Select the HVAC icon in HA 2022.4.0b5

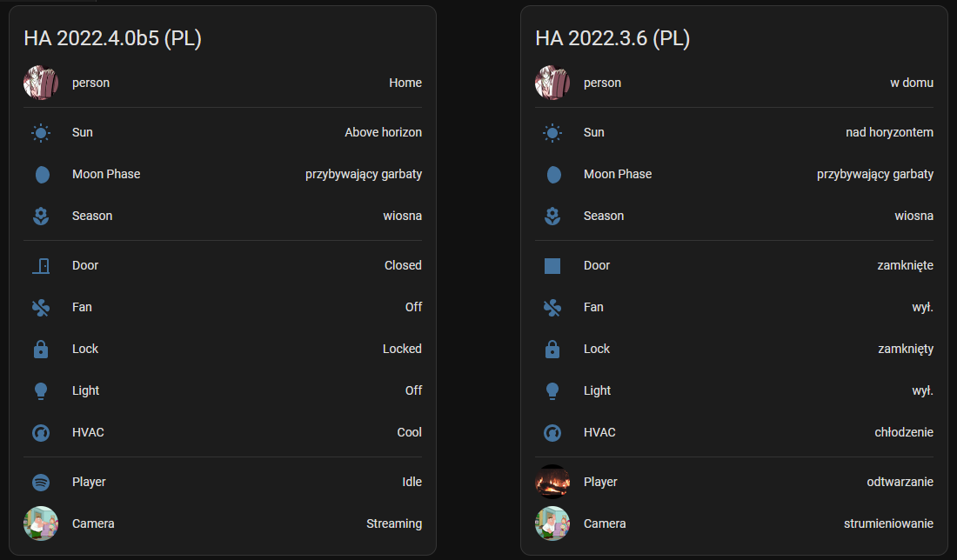(x=40, y=432)
